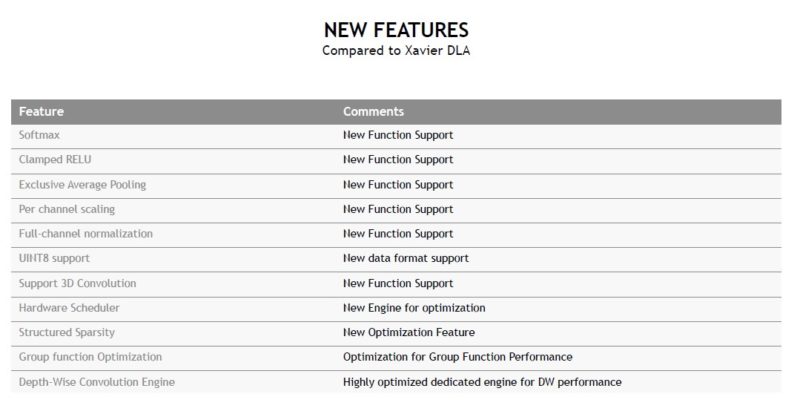
Task: Click the 'New data format support' comment
Action: coord(405,258)
